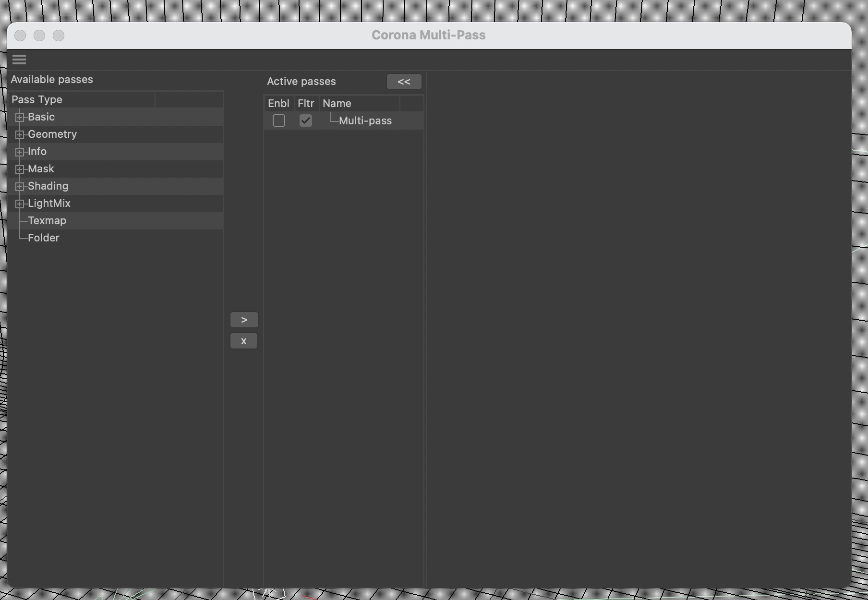Uncheck the Multi-pass Fltr checkbox
868x600 pixels.
pyautogui.click(x=306, y=120)
